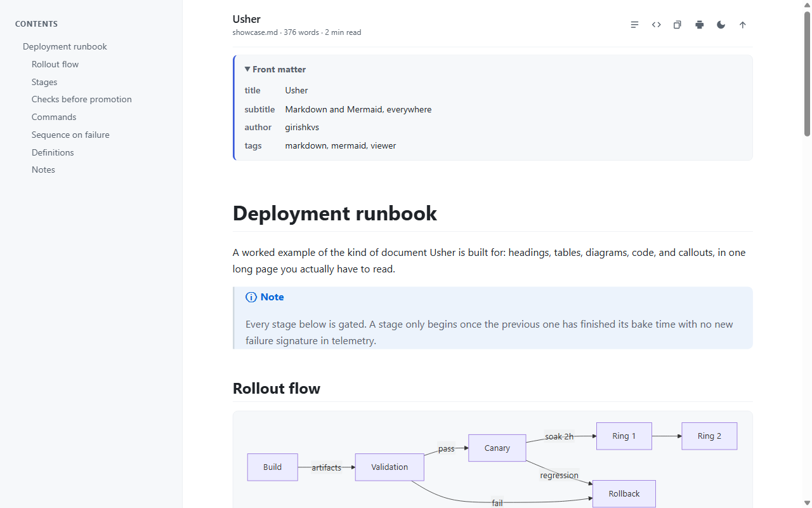
Task: Print the document using the printer icon
Action: (x=699, y=25)
